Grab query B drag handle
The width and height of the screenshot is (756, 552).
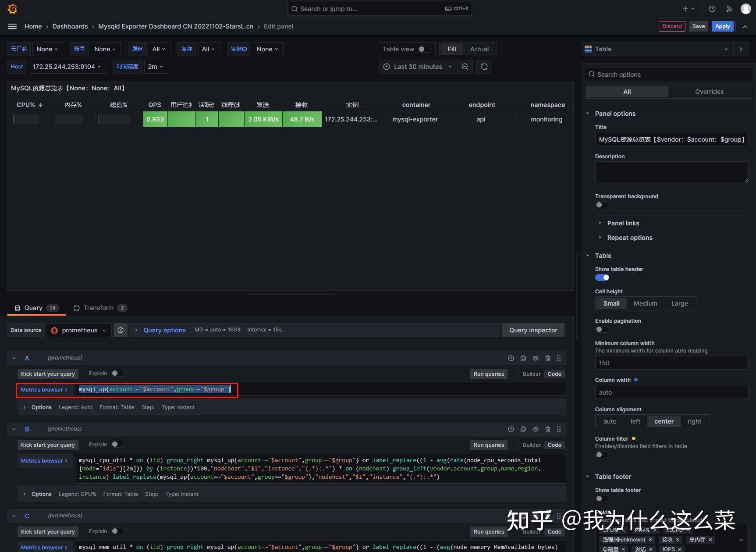pos(559,429)
